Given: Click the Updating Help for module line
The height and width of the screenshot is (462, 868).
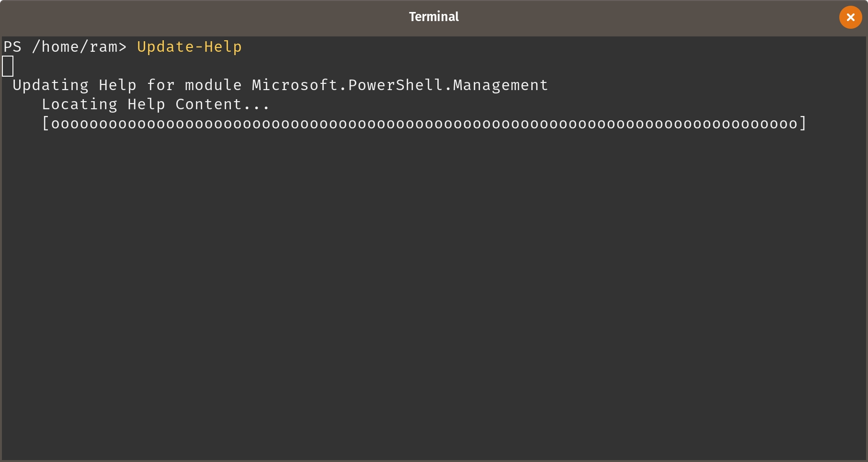Looking at the screenshot, I should tap(280, 85).
